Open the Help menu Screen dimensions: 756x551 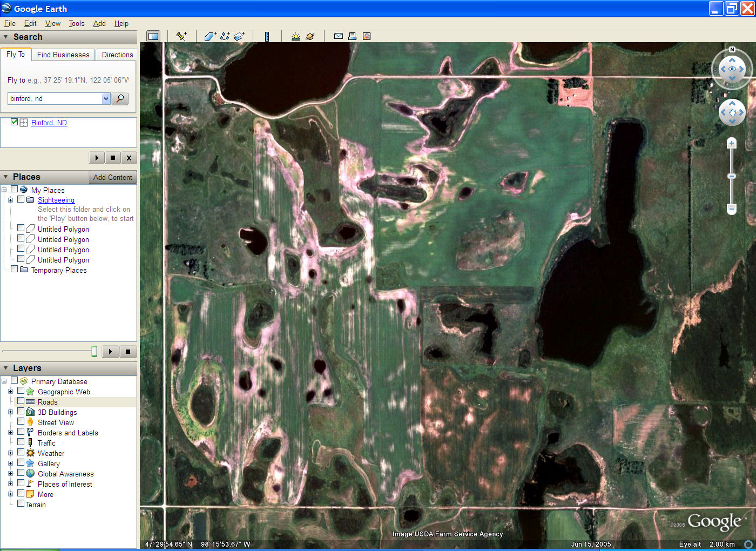click(122, 23)
